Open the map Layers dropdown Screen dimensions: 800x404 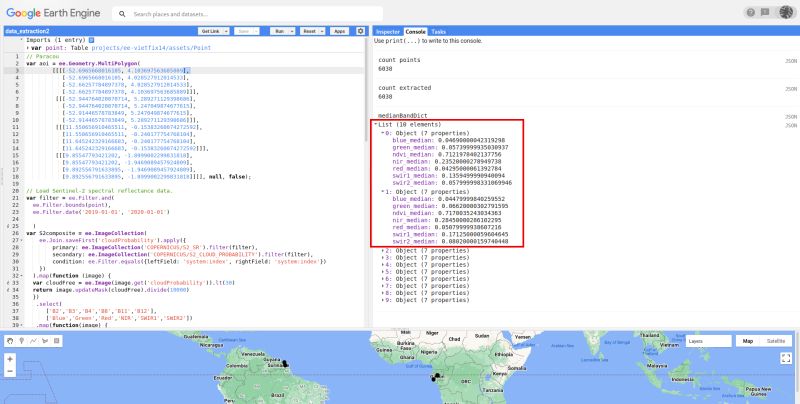(708, 341)
